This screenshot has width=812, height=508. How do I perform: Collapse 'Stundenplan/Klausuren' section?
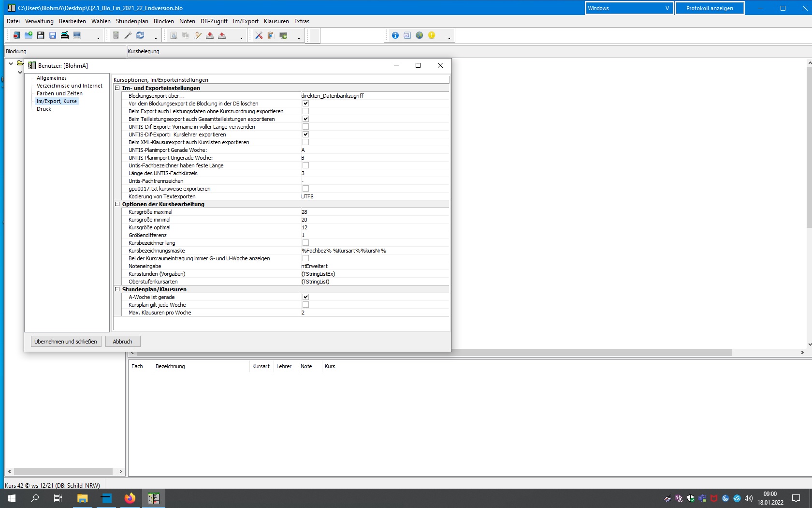(117, 289)
